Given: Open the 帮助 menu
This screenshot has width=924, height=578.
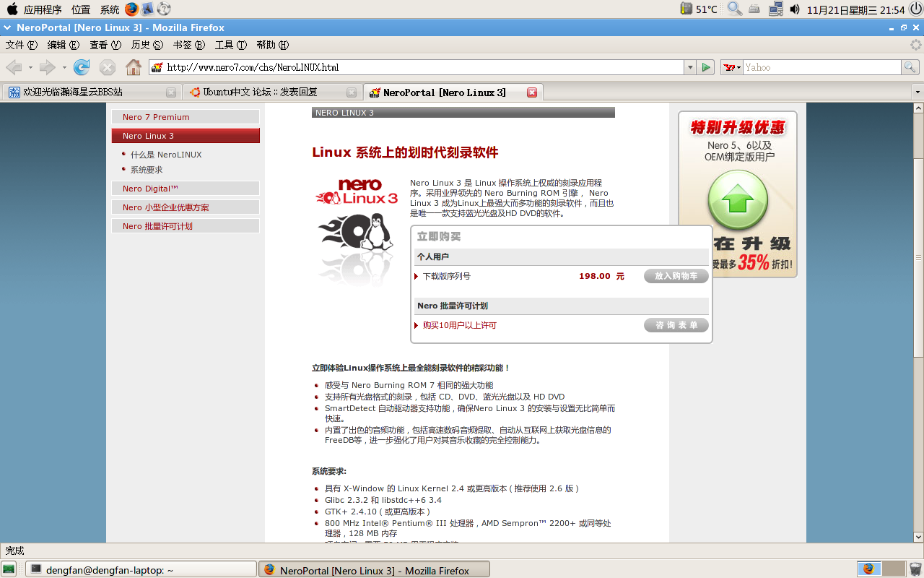Looking at the screenshot, I should (x=272, y=45).
